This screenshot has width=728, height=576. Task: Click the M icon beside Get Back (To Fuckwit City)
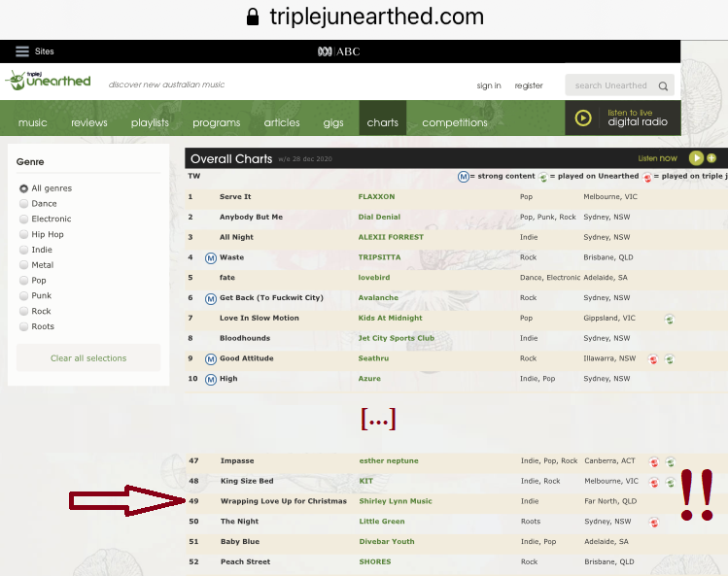coord(211,298)
